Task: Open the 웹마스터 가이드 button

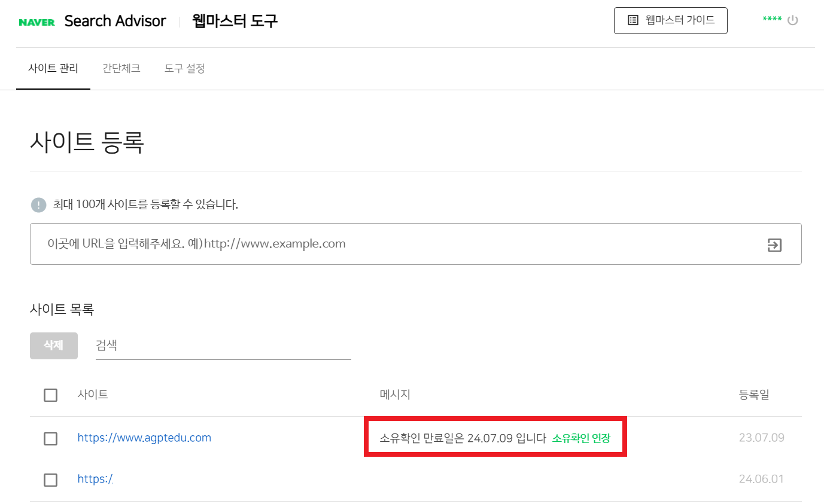Action: [x=670, y=20]
